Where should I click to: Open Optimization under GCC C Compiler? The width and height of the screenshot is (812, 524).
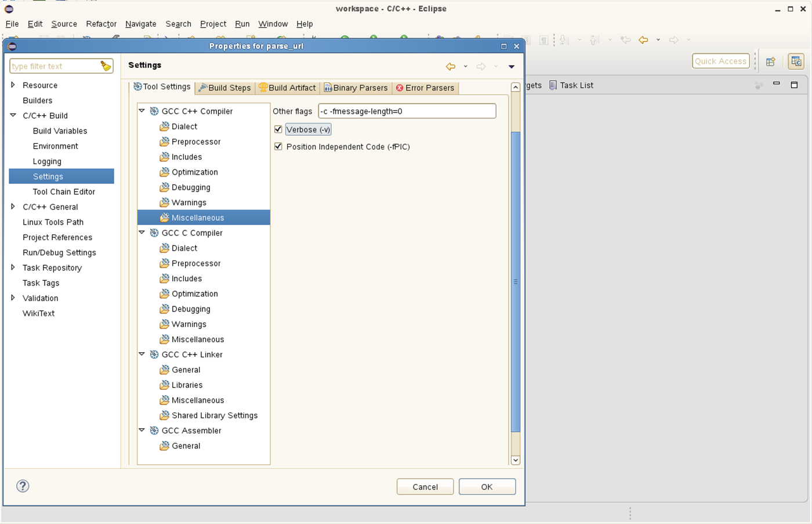pyautogui.click(x=195, y=294)
